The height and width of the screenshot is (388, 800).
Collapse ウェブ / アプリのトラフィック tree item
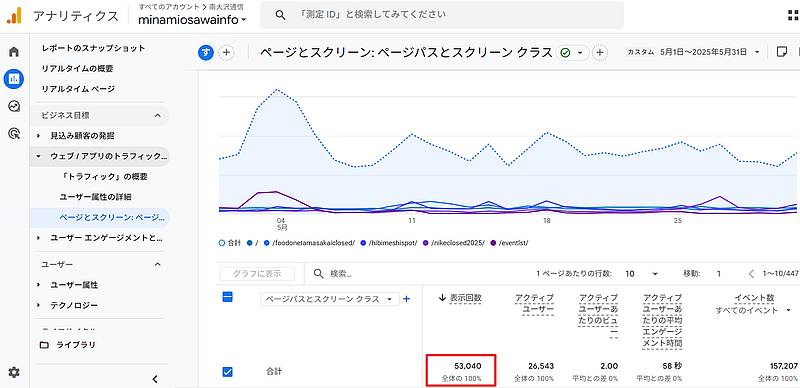pyautogui.click(x=39, y=156)
